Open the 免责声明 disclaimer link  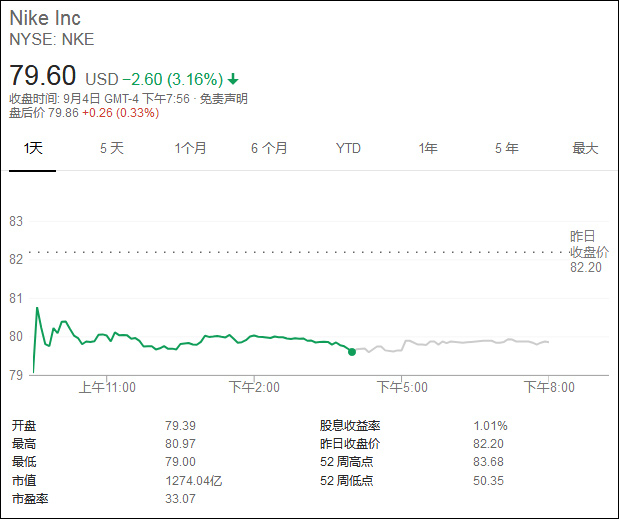(x=223, y=98)
